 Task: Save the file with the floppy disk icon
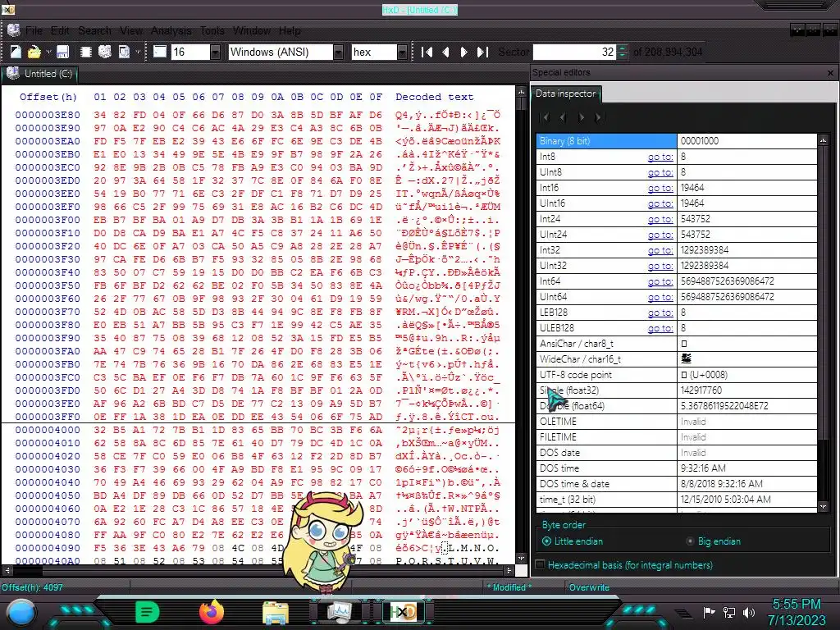click(x=62, y=52)
